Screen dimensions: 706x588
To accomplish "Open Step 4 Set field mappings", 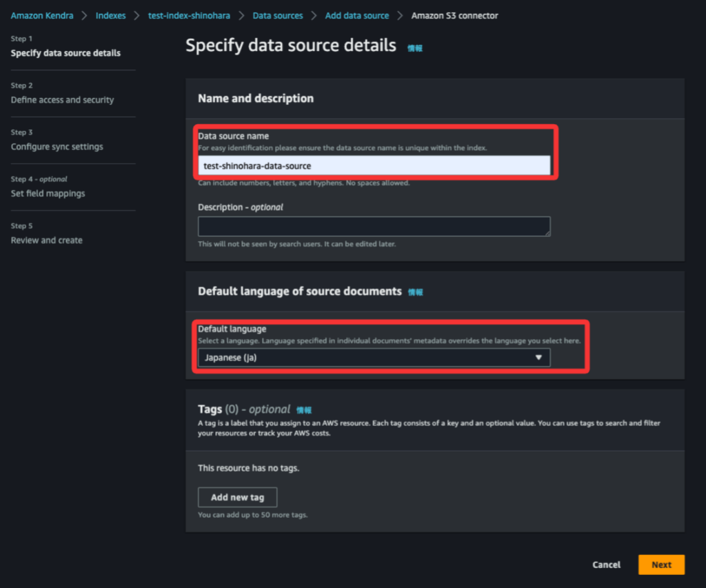I will 48,194.
